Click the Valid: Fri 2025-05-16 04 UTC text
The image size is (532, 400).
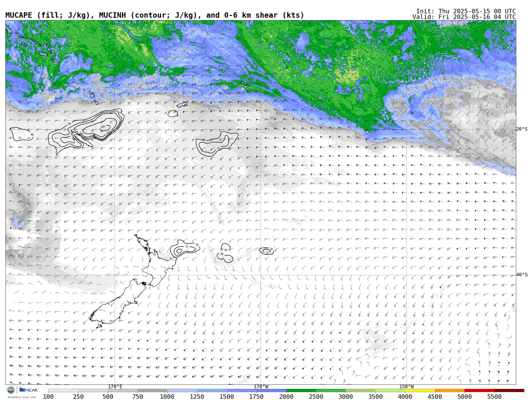point(464,17)
